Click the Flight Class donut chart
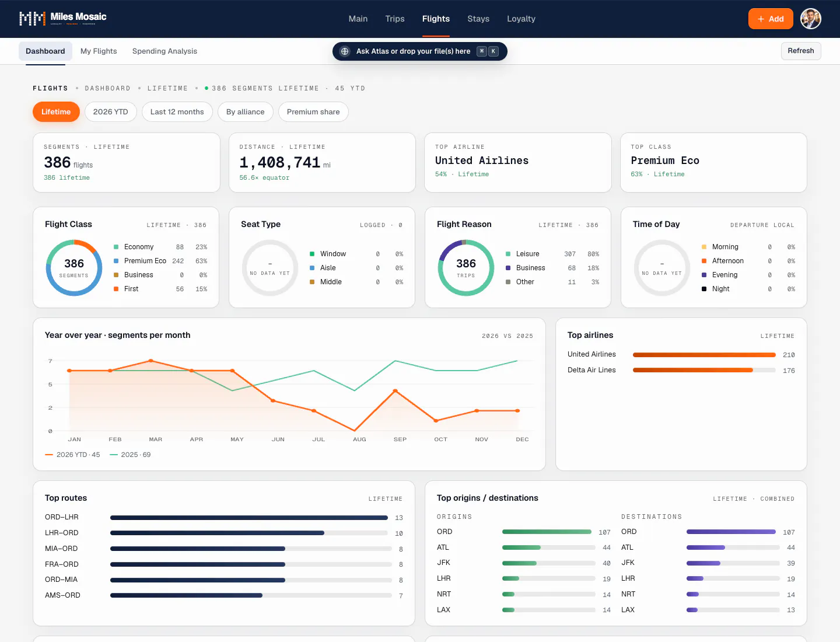Image resolution: width=840 pixels, height=642 pixels. click(x=74, y=268)
